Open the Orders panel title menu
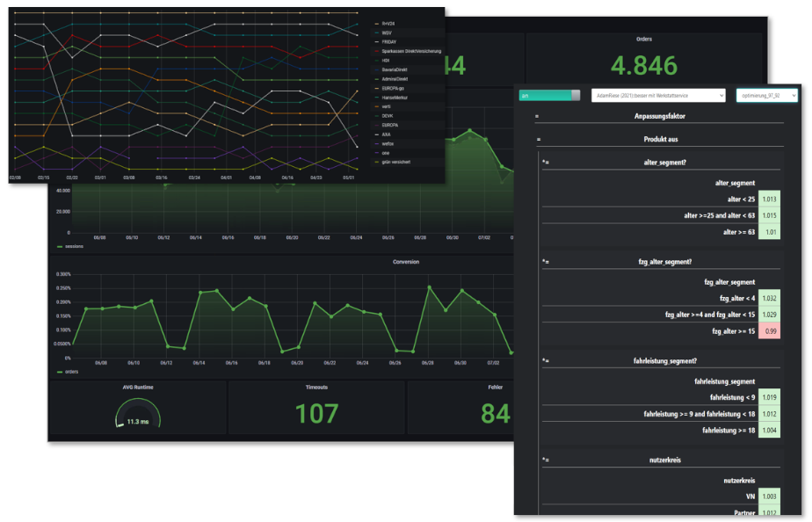 (x=642, y=39)
